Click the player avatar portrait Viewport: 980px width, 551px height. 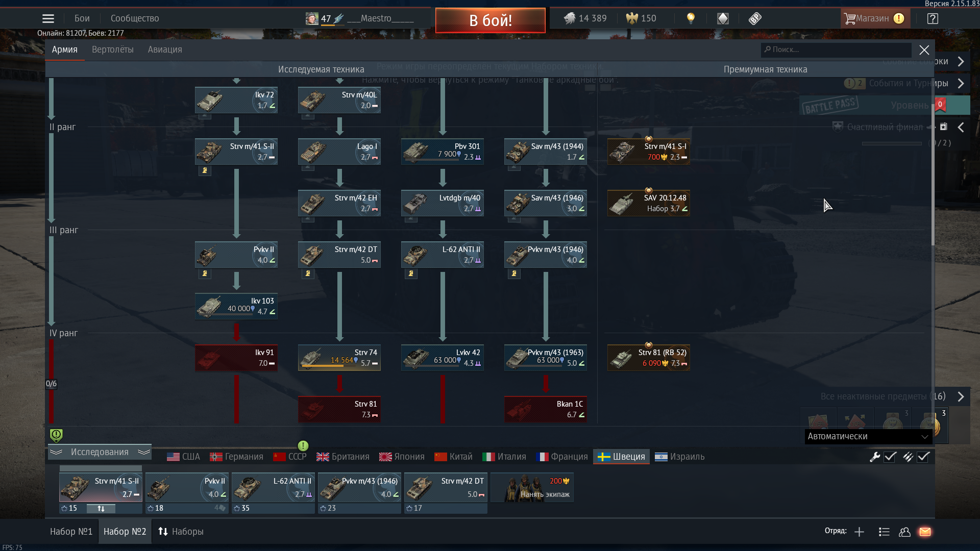[312, 19]
